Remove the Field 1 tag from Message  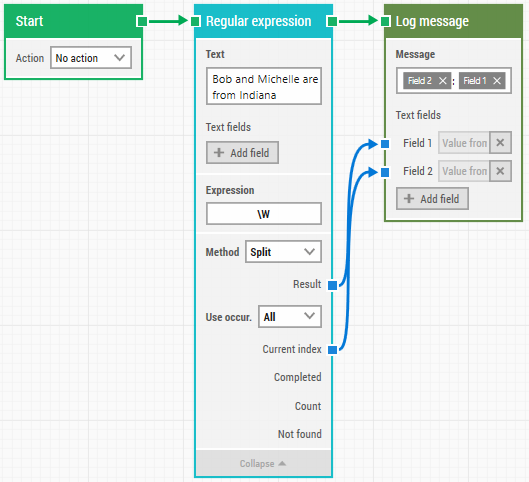pyautogui.click(x=497, y=81)
